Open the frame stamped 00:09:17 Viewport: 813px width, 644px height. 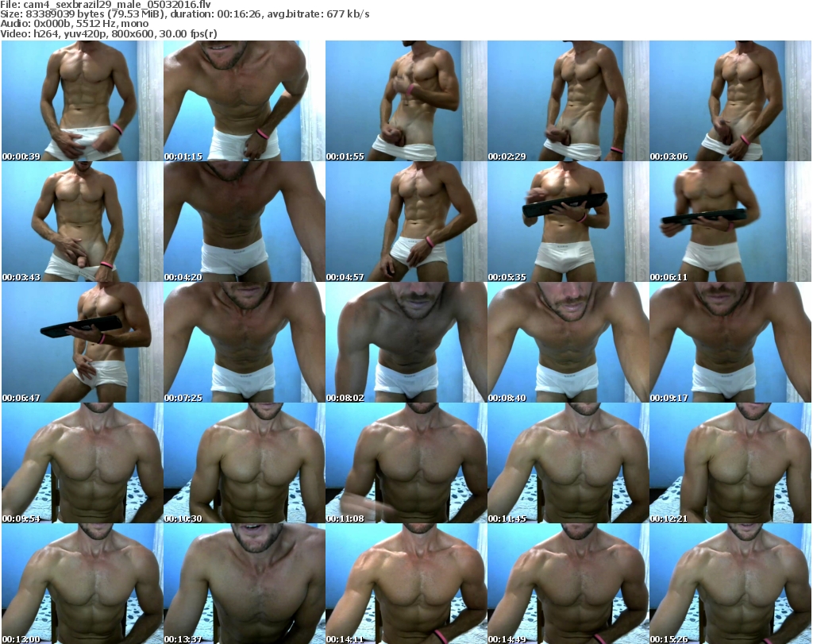pyautogui.click(x=730, y=342)
